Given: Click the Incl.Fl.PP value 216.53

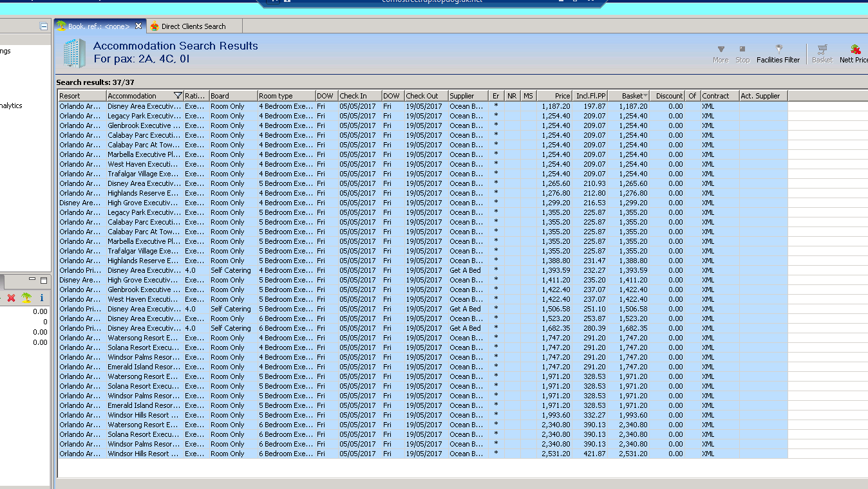Looking at the screenshot, I should pyautogui.click(x=594, y=203).
